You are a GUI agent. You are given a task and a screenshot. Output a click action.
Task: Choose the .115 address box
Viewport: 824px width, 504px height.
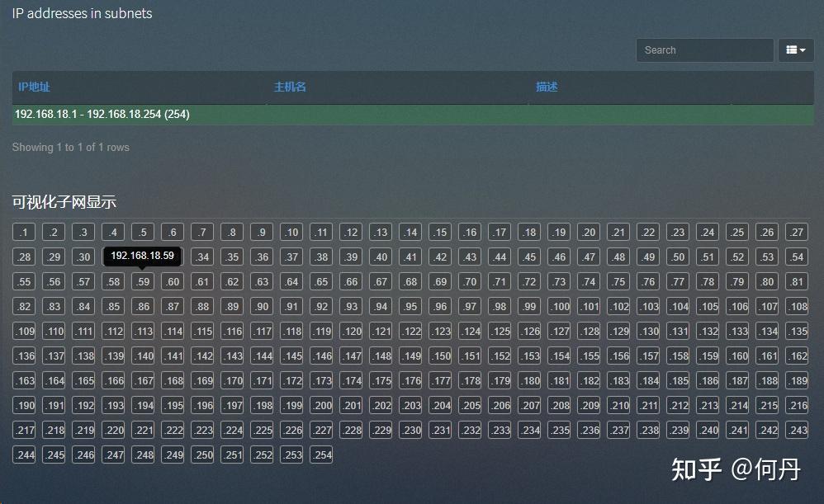click(202, 331)
